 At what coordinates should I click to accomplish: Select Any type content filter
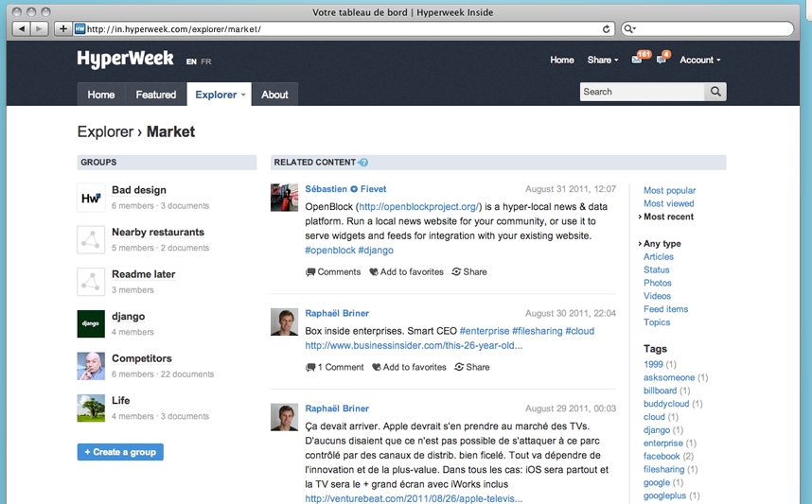point(662,244)
